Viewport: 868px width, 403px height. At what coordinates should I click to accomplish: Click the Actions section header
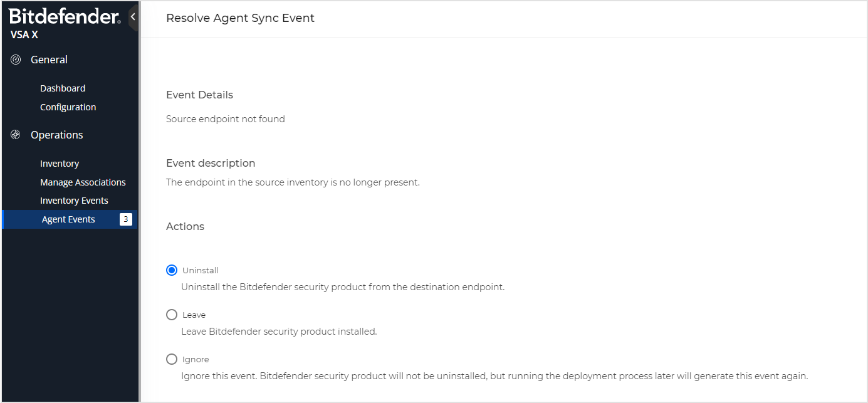(x=185, y=226)
